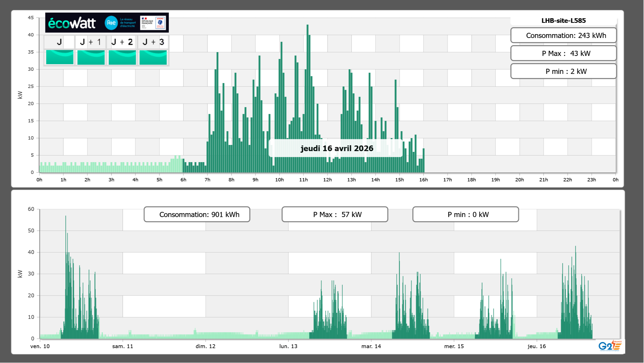The width and height of the screenshot is (644, 363).
Task: Click the G2E France logo
Action: (x=610, y=346)
